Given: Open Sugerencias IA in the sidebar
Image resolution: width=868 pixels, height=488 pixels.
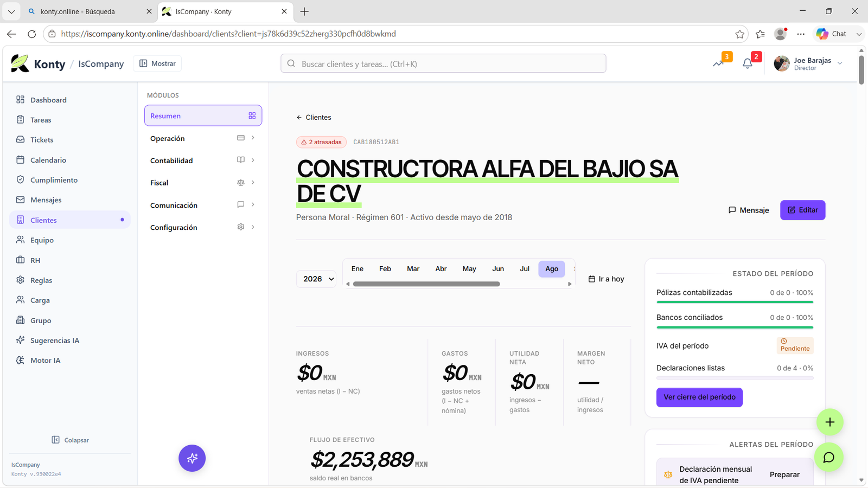Looking at the screenshot, I should [x=55, y=341].
